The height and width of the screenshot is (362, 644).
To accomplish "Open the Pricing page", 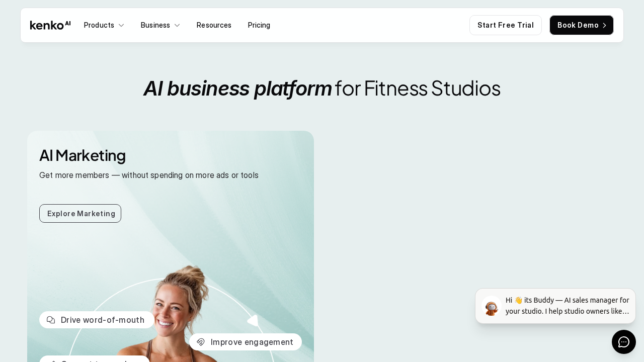I will pos(259,25).
